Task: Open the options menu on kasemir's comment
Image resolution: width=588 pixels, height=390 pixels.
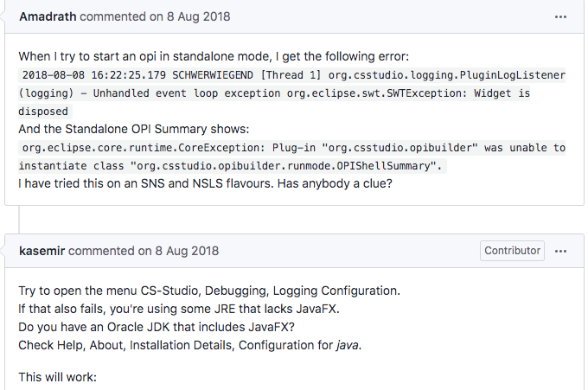Action: click(561, 251)
